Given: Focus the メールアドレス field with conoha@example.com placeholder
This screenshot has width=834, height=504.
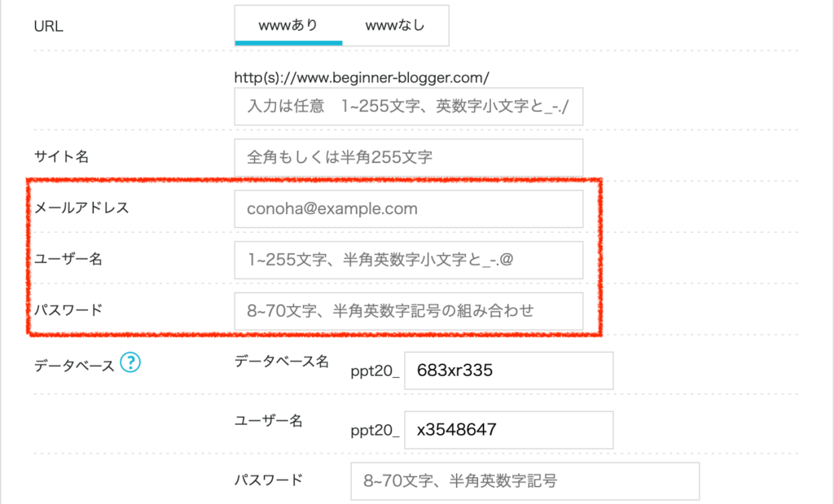Looking at the screenshot, I should point(409,209).
